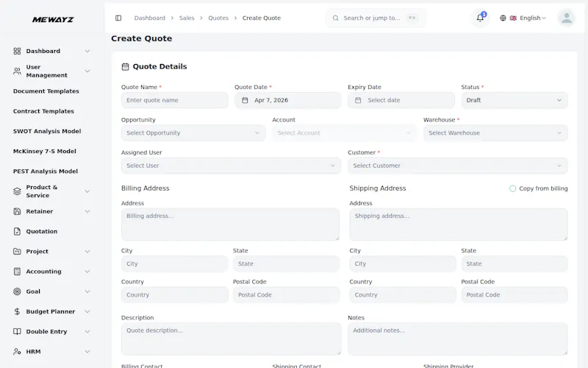Click calendar icon in Expiry Date field
The image size is (588, 368).
(x=358, y=100)
